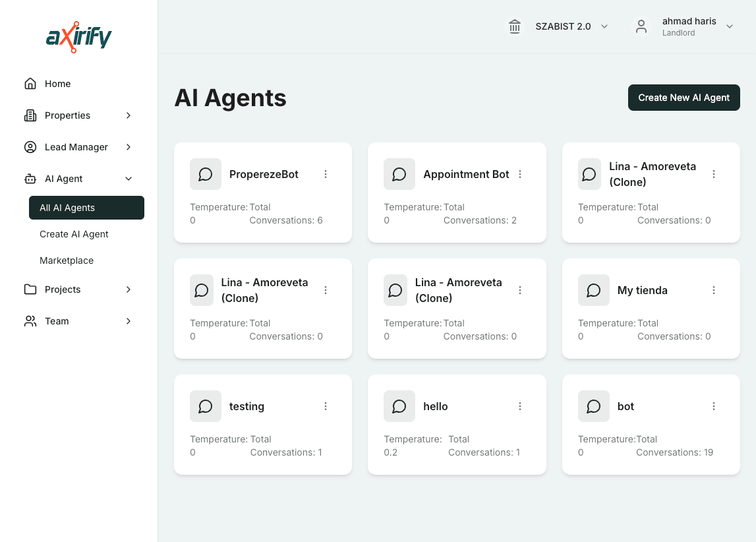Click the bank building organization icon

click(x=515, y=26)
